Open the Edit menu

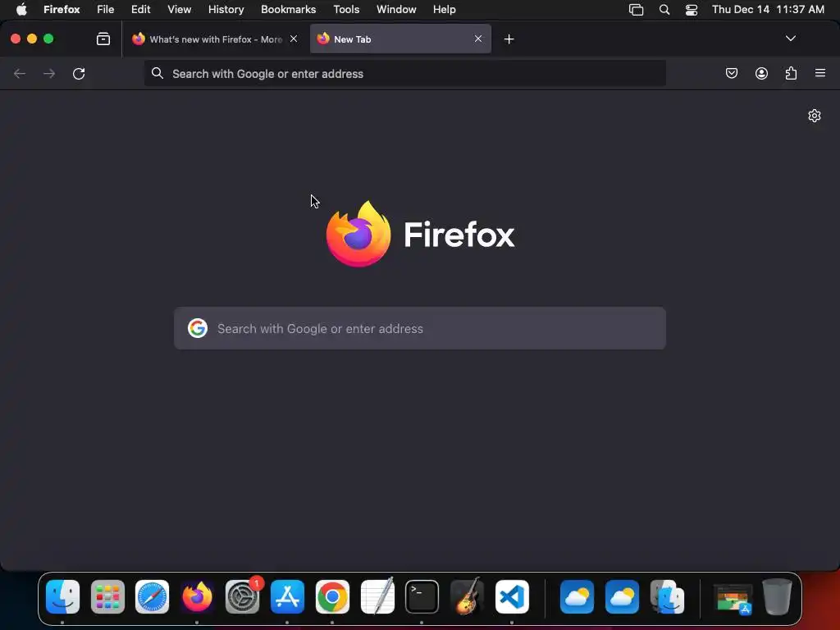(141, 9)
